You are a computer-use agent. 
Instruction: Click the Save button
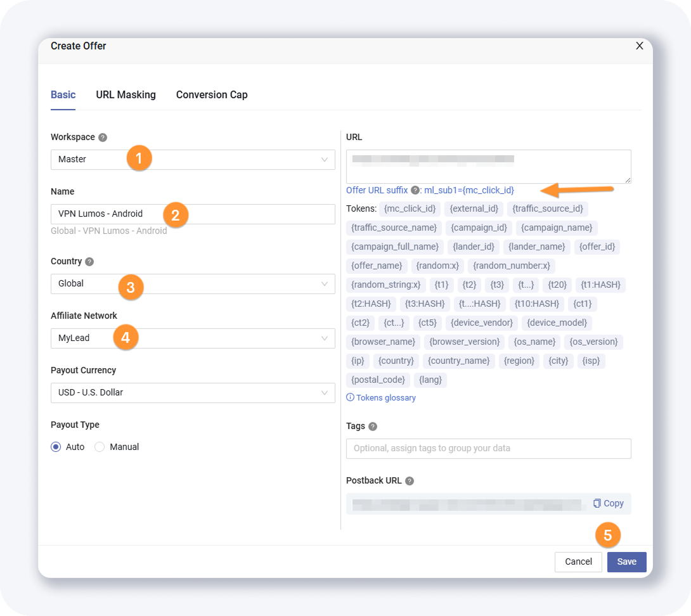[626, 562]
